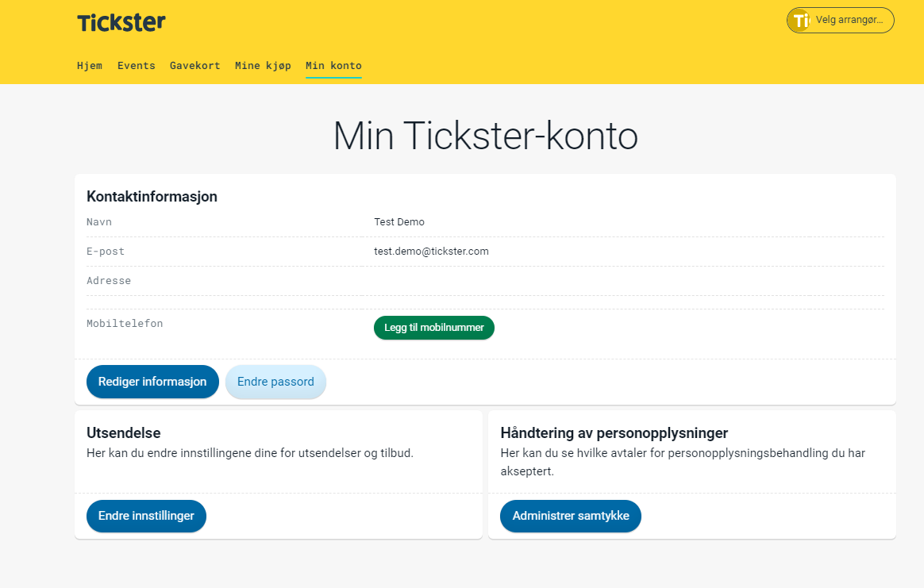Click the email test.demo@tickster.com
The image size is (924, 588).
click(432, 251)
